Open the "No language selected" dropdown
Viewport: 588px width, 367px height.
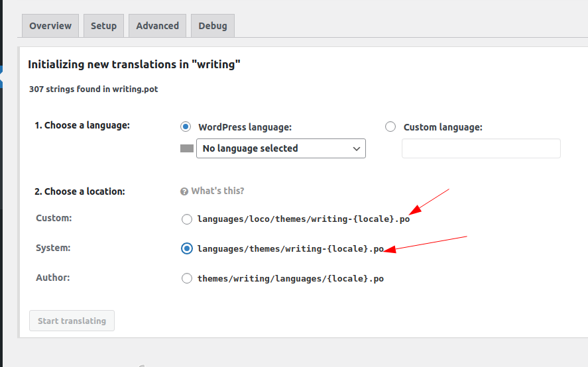coord(280,148)
